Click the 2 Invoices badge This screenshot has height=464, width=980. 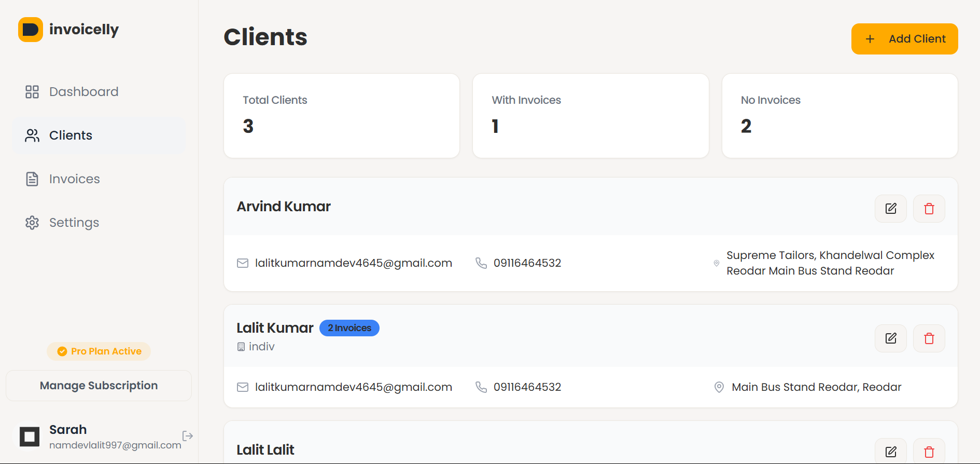coord(349,328)
